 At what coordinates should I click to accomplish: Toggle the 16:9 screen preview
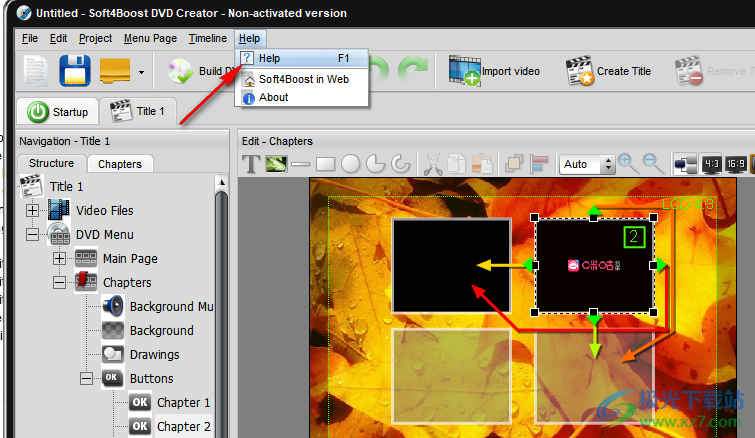(x=736, y=164)
